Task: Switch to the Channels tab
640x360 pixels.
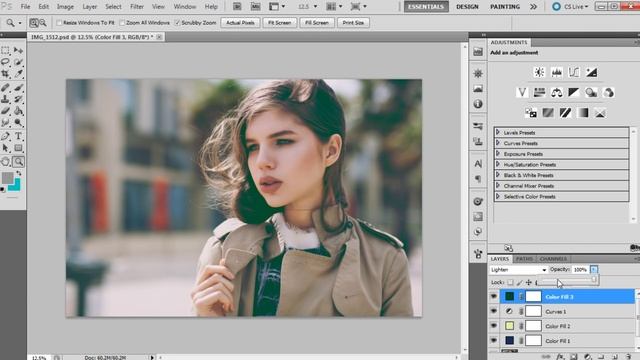Action: [553, 259]
